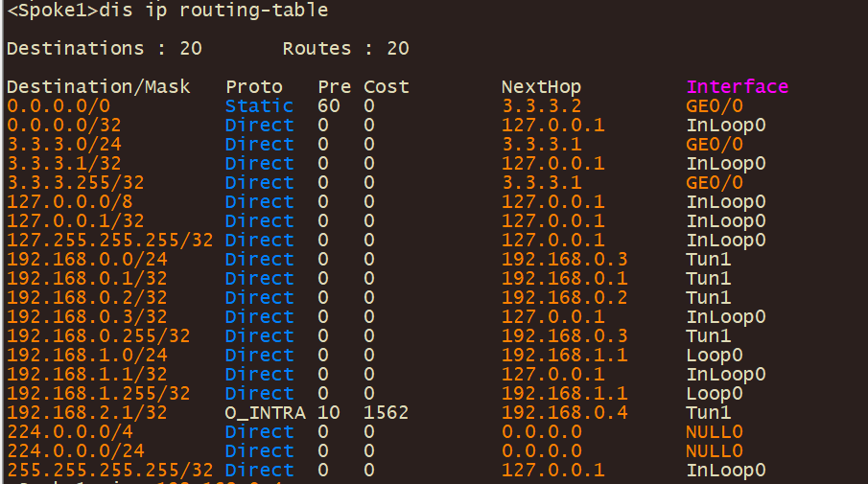Viewport: 868px width, 484px height.
Task: Click the preference value 60
Action: point(328,106)
